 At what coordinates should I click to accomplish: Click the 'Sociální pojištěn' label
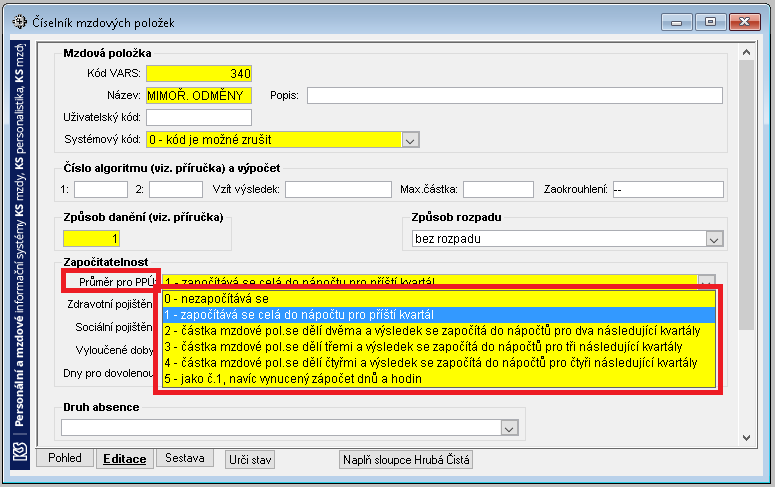[x=114, y=327]
